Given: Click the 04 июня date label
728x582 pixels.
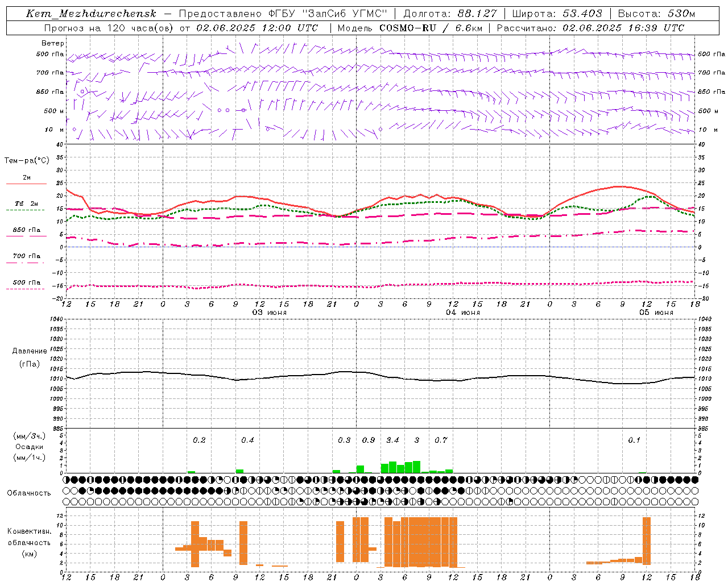Looking at the screenshot, I should point(463,313).
